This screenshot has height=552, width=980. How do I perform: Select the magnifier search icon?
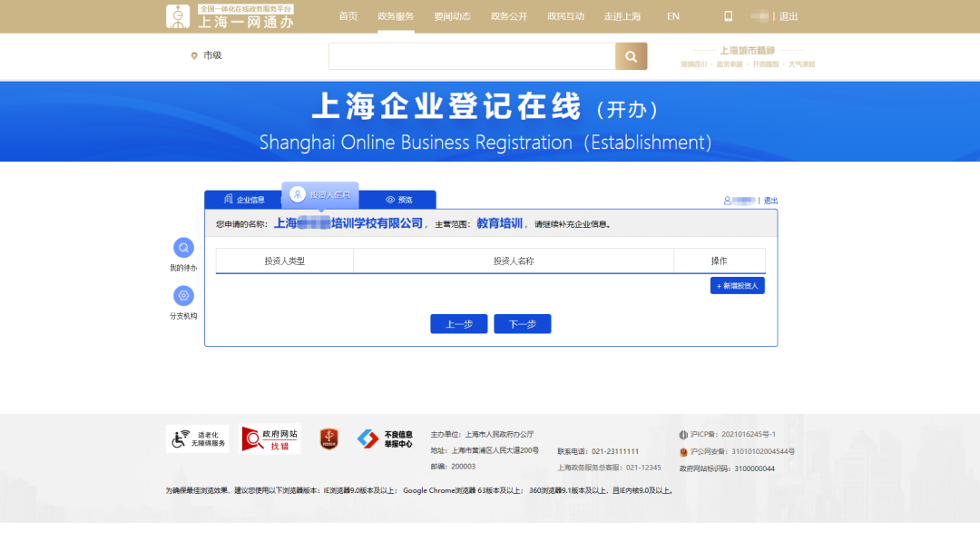tap(631, 56)
